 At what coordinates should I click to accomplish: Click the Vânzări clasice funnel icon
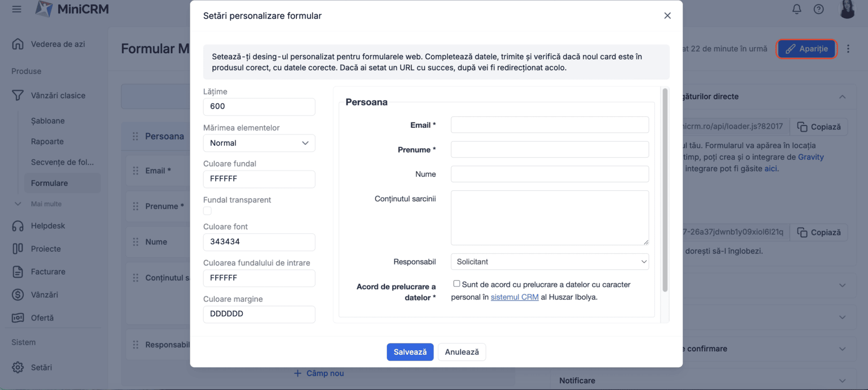tap(18, 95)
